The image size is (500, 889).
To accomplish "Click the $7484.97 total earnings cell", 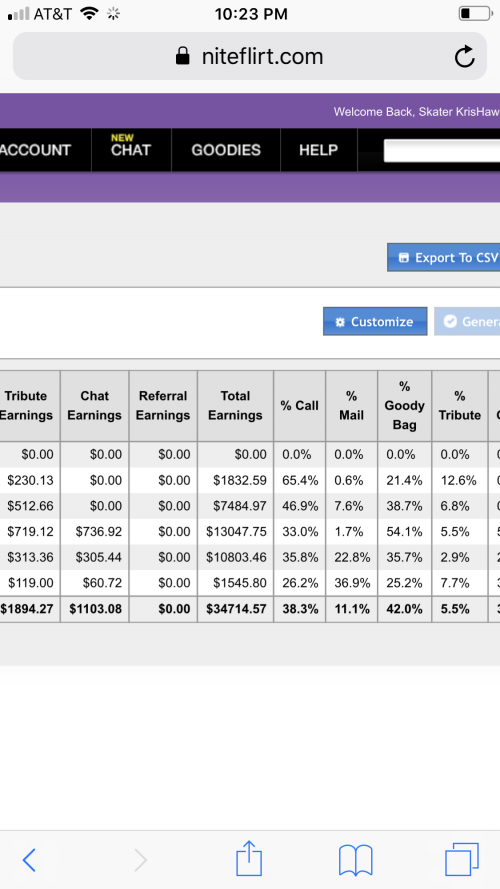I will (x=235, y=506).
